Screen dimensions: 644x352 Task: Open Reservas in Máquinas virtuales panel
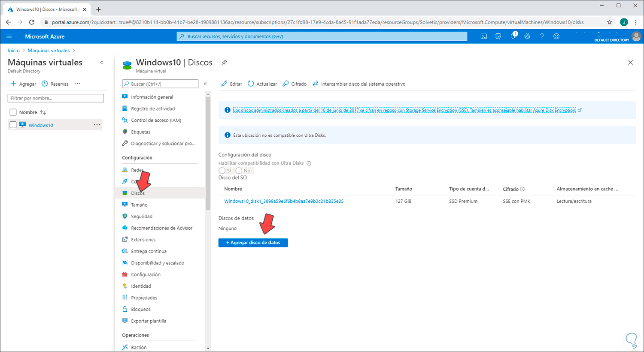click(55, 84)
